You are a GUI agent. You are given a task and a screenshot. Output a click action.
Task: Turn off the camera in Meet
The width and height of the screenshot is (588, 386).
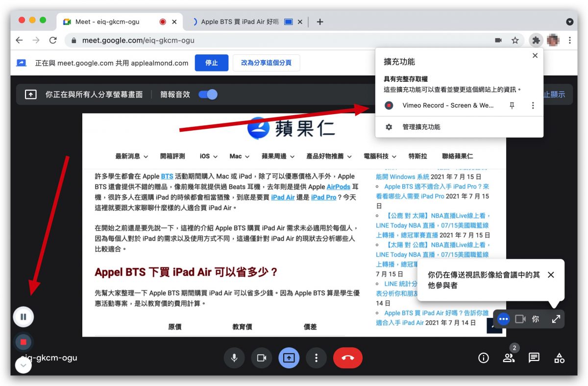point(262,358)
